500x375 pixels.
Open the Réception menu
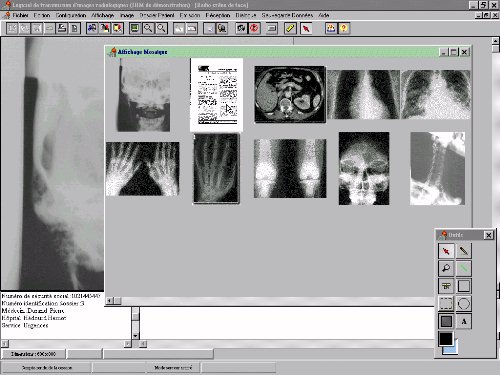click(x=218, y=15)
